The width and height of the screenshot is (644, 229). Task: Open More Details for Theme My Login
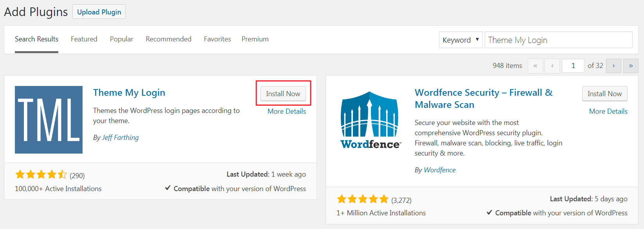coord(286,111)
